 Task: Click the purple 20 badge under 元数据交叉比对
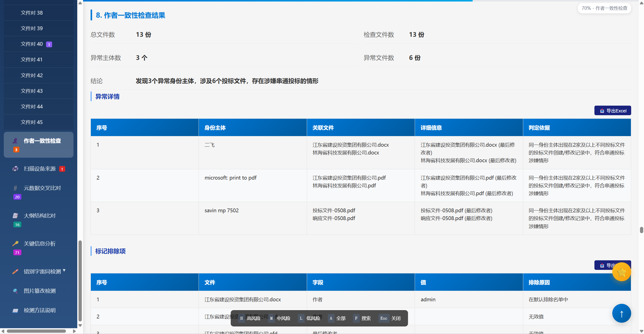[17, 197]
